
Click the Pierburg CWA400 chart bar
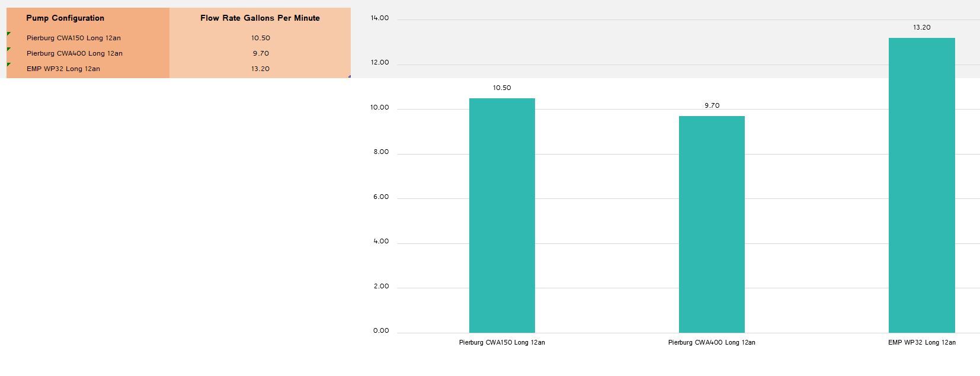tap(712, 224)
